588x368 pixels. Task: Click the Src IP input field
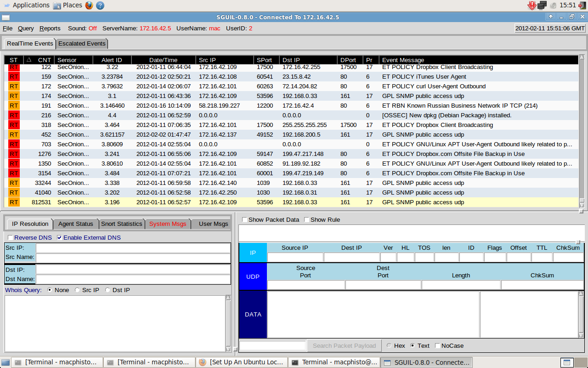pyautogui.click(x=133, y=248)
